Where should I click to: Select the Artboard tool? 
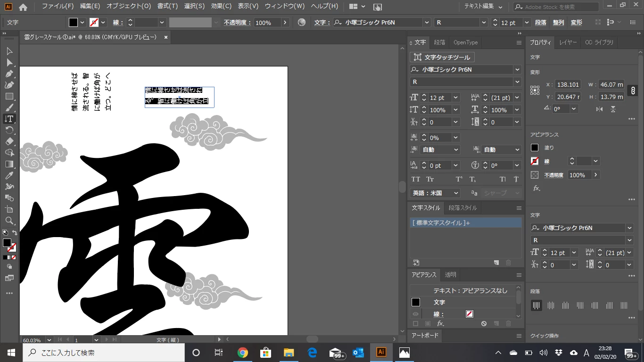point(9,209)
